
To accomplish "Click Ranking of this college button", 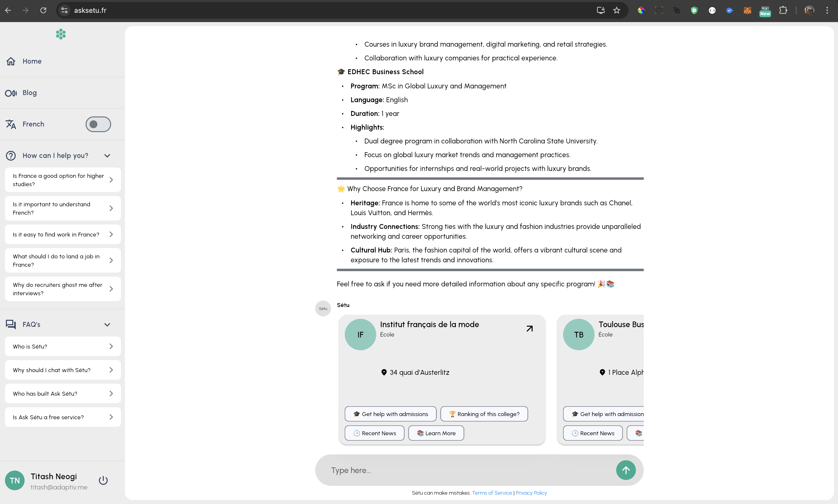I will [x=484, y=414].
